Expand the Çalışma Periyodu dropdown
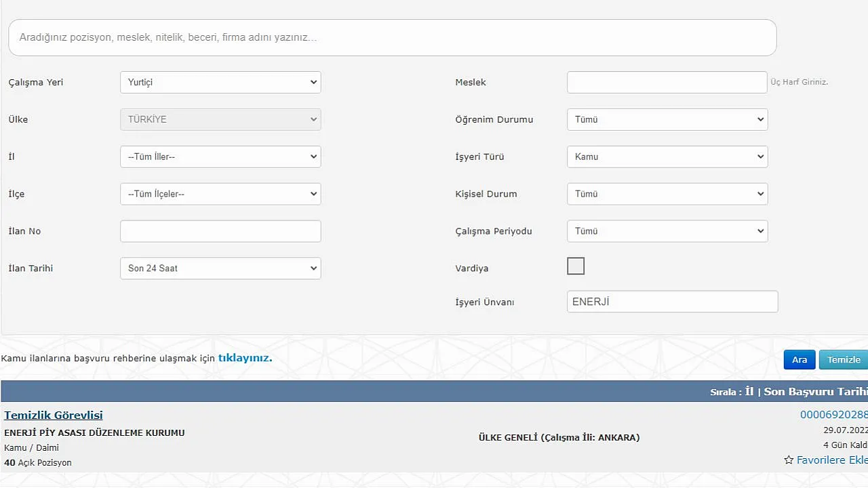The width and height of the screenshot is (868, 488). point(667,231)
